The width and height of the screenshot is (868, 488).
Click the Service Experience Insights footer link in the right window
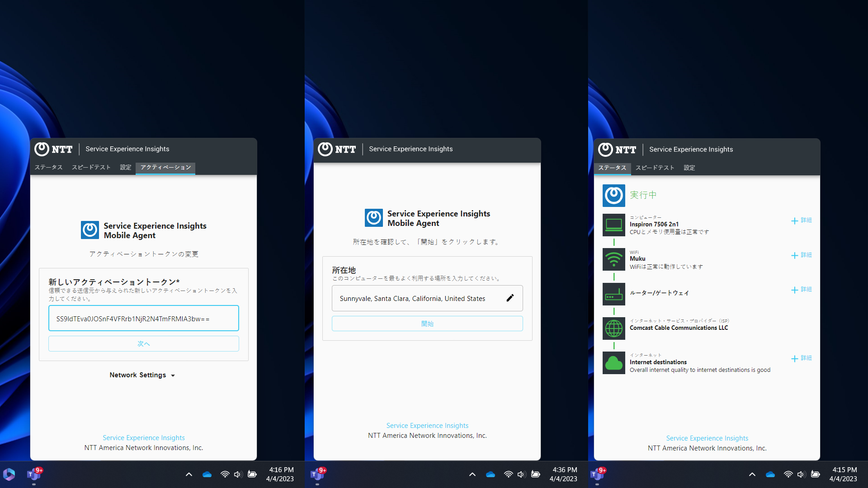(707, 438)
